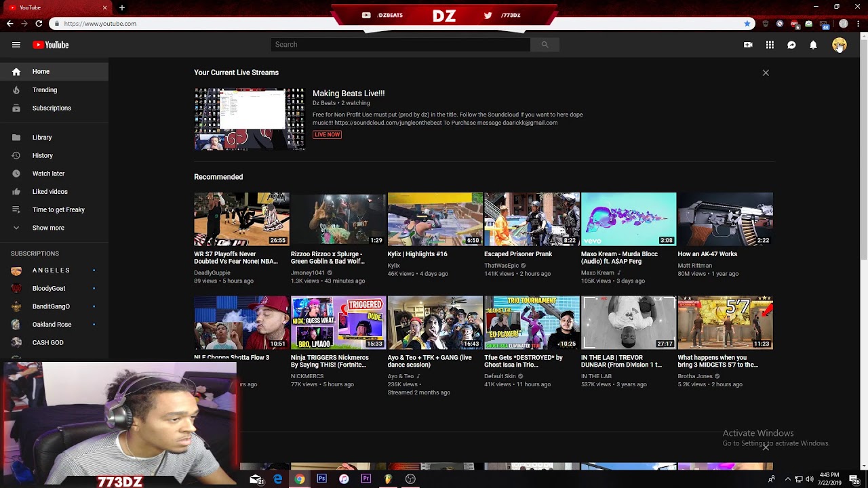Open iTunes from the taskbar
This screenshot has height=488, width=868.
pos(344,479)
